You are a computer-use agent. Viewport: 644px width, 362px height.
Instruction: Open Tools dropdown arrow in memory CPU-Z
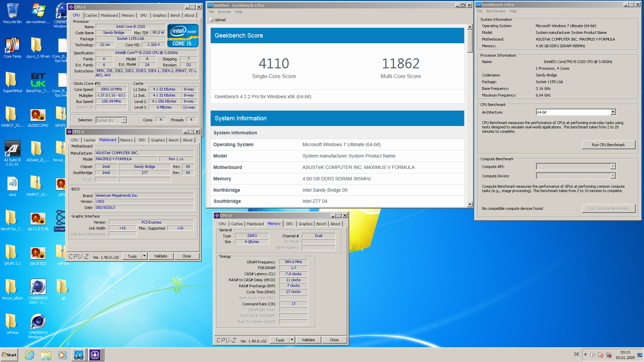click(292, 340)
